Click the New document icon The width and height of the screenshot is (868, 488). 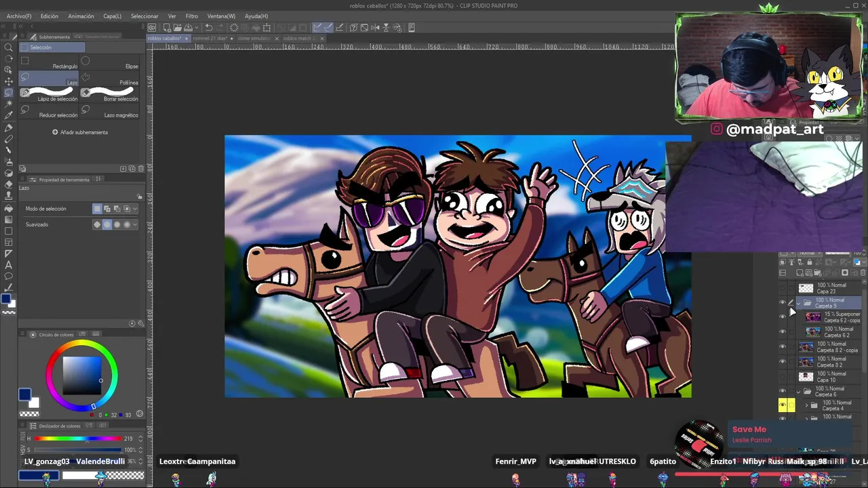point(165,28)
